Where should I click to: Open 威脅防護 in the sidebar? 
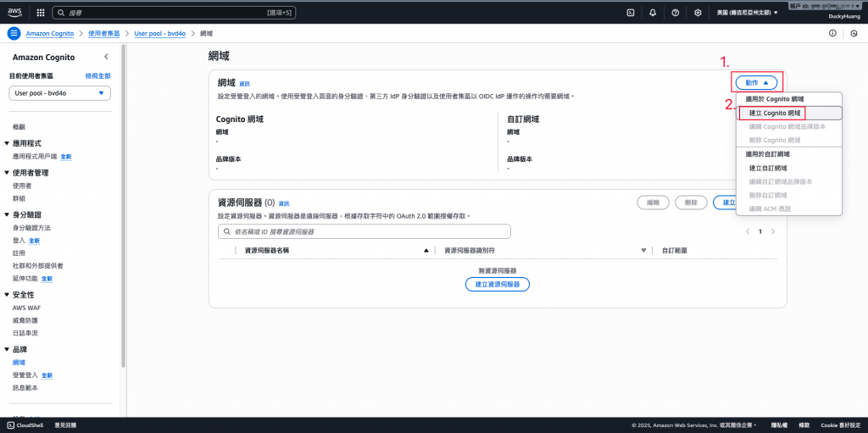click(x=25, y=320)
